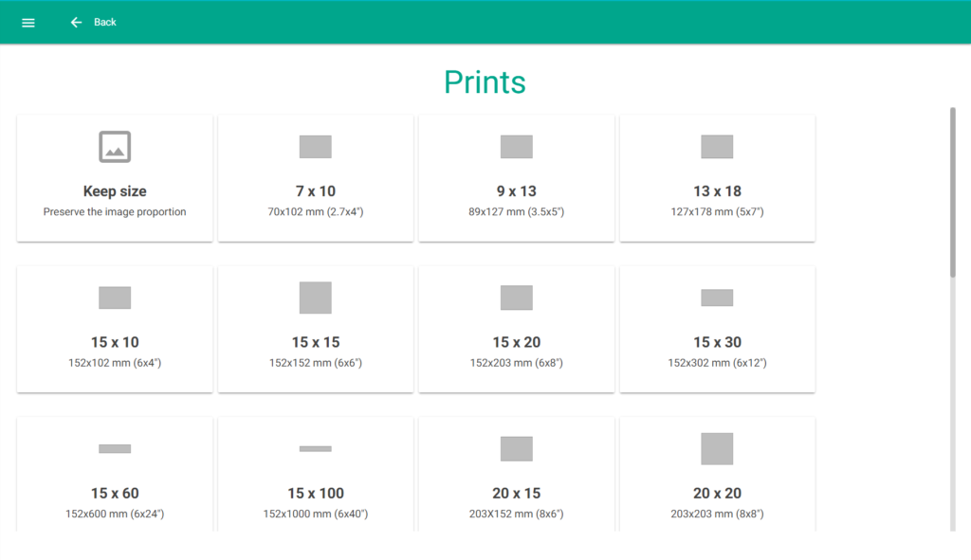
Task: Choose the 15 x 100 label
Action: coord(315,493)
